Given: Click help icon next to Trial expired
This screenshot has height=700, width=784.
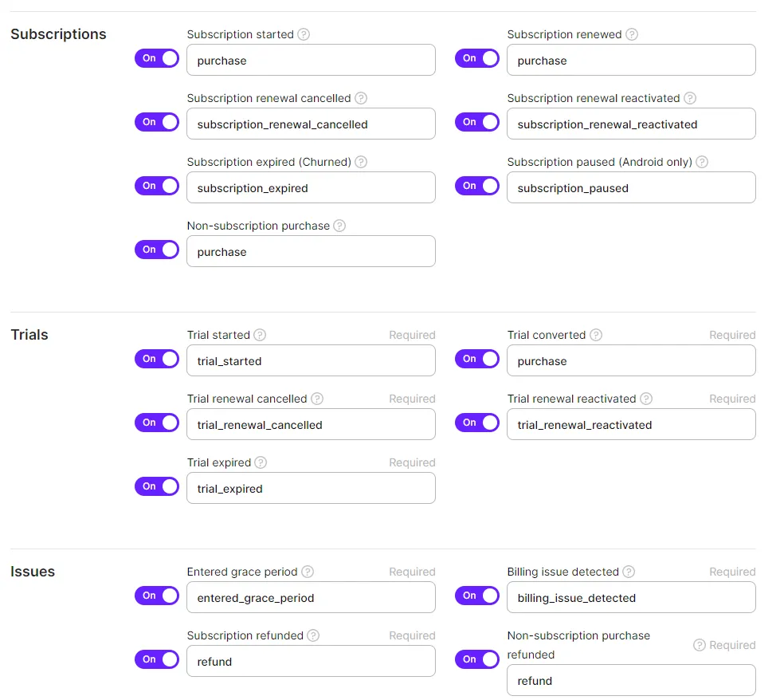Looking at the screenshot, I should click(x=261, y=462).
